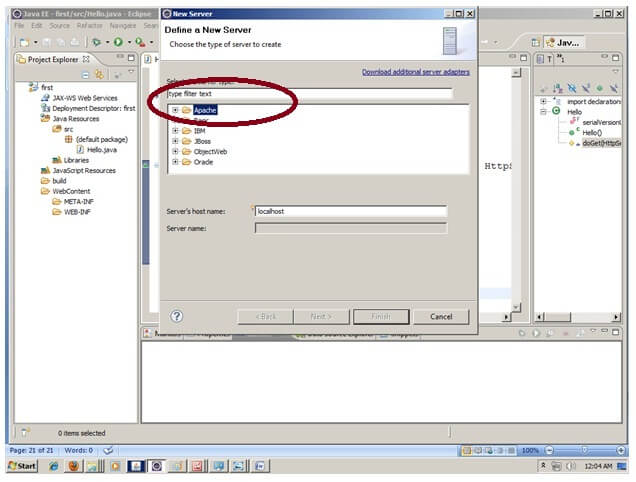Expand the IBM server folder
The height and width of the screenshot is (482, 636).
coord(175,131)
